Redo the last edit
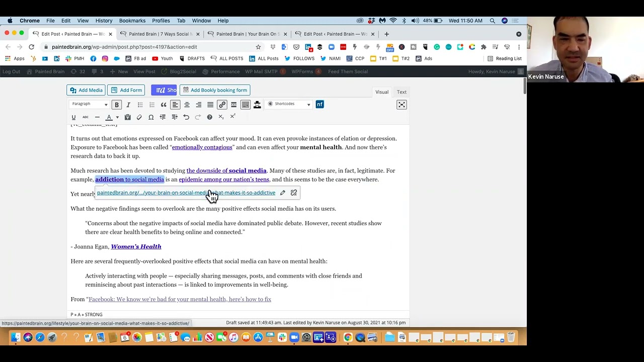This screenshot has width=644, height=362. [198, 117]
